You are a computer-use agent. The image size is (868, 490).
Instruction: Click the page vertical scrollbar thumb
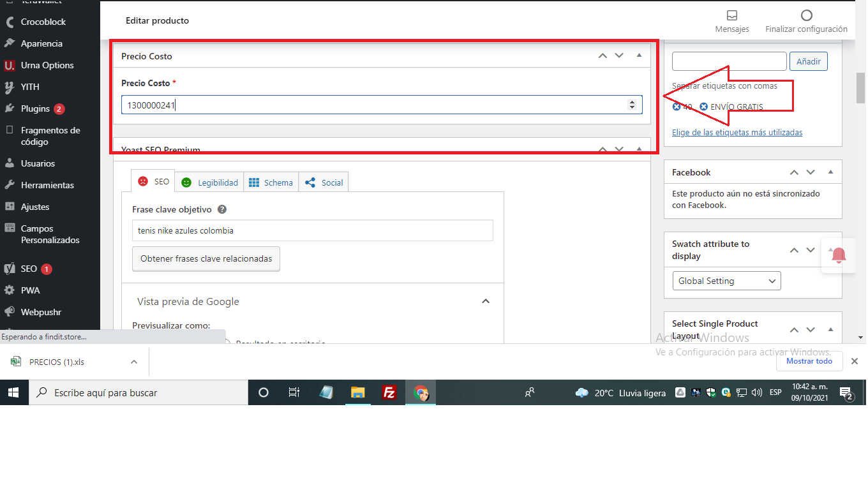861,88
